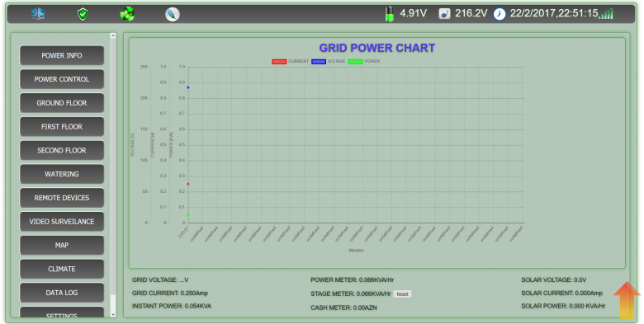Click the green shield security icon
Viewport: 644px width, 324px height.
[83, 14]
